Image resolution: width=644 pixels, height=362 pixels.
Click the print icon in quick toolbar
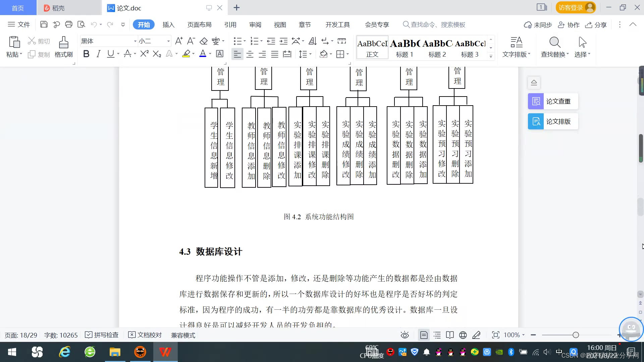(x=69, y=24)
